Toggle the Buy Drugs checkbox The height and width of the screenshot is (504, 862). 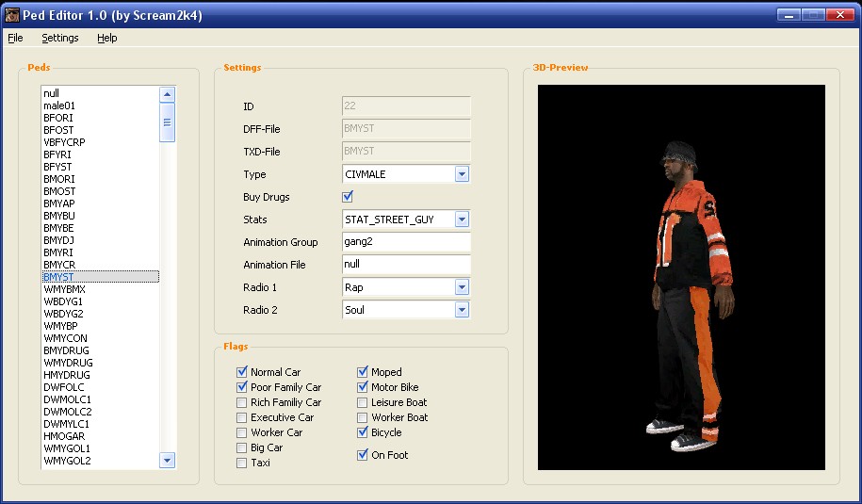(348, 196)
